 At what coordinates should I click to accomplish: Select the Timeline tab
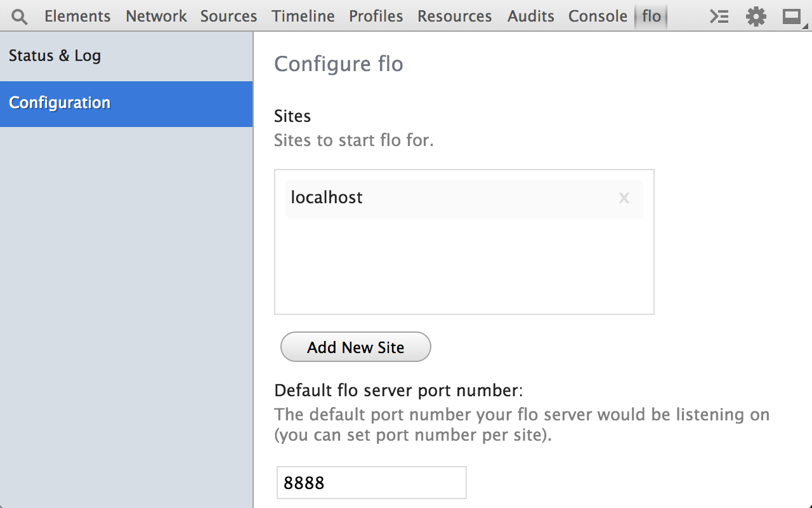coord(303,17)
